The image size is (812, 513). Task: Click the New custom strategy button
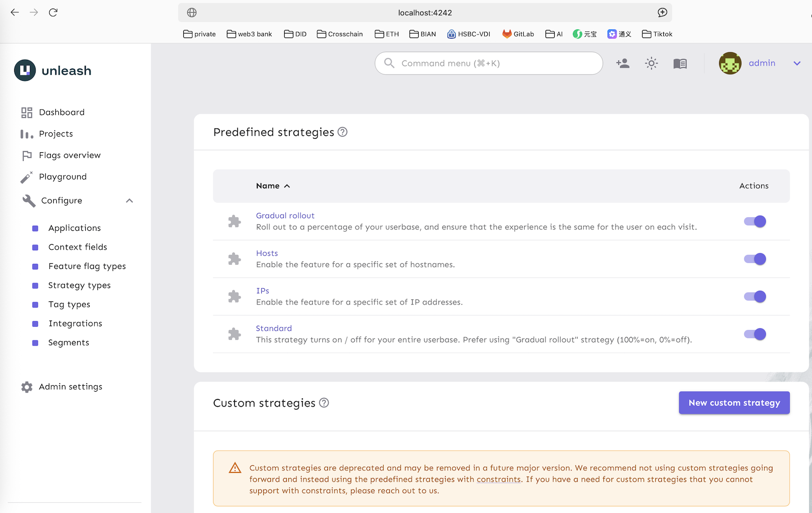(x=734, y=403)
